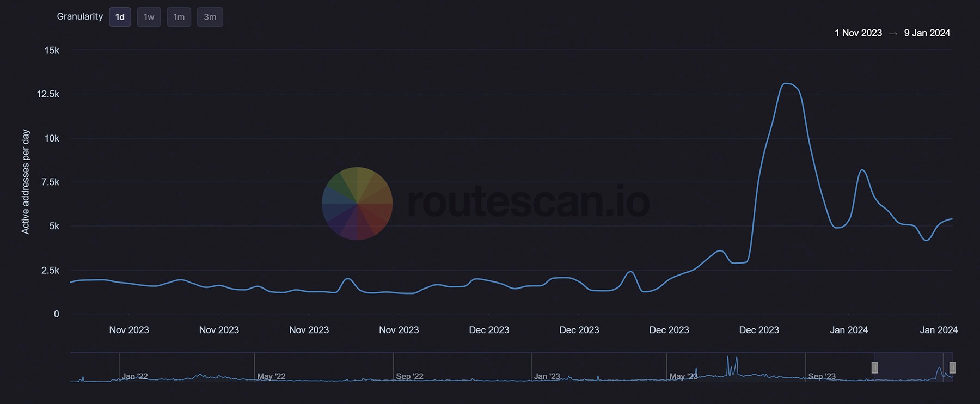Click the Active addresses per day axis title
The image size is (980, 404).
26,182
